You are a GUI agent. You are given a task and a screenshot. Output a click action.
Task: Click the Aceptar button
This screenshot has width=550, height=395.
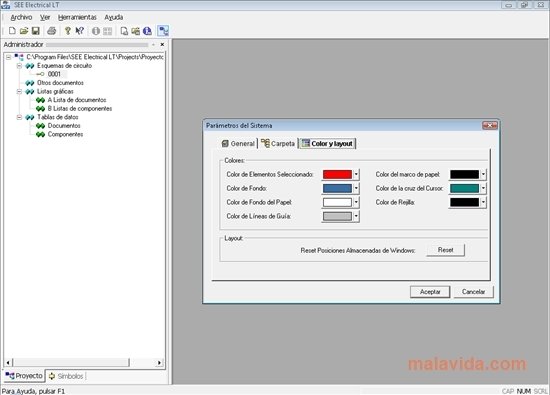430,292
